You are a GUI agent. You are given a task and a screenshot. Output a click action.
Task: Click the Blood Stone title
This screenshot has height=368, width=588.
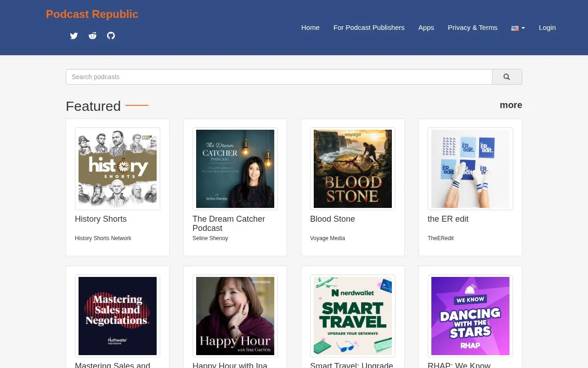(333, 219)
